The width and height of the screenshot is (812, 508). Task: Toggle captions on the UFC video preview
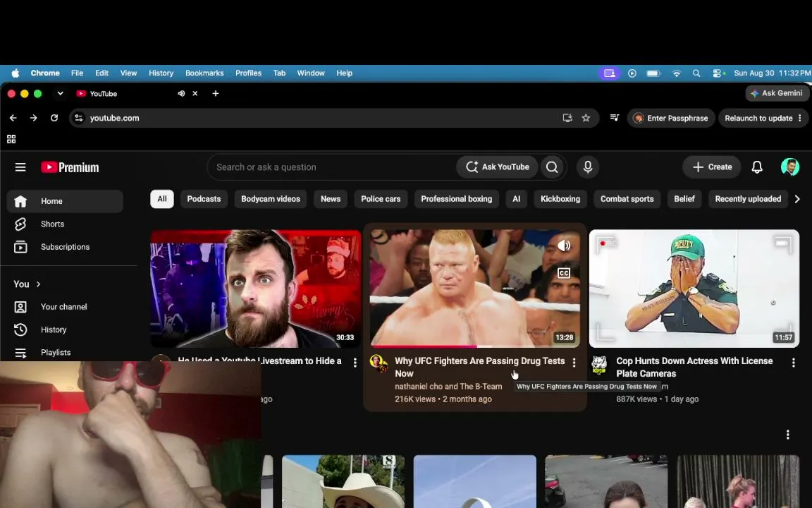tap(564, 272)
